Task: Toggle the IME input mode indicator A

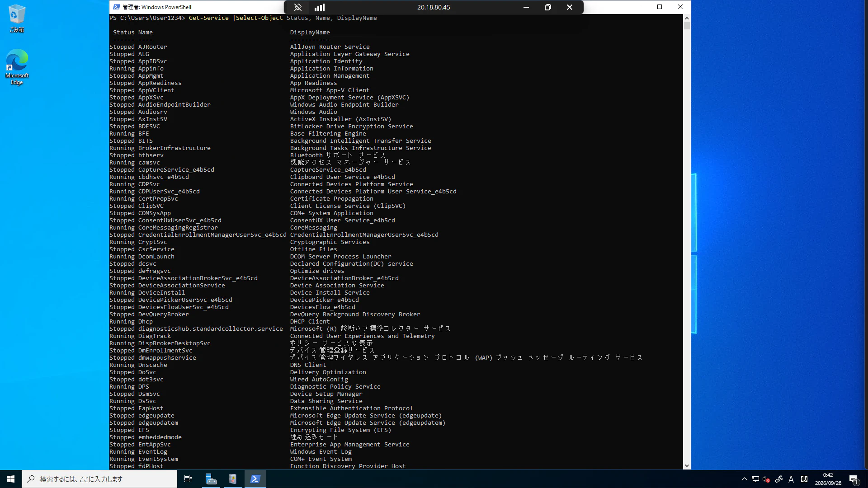Action: pos(791,479)
